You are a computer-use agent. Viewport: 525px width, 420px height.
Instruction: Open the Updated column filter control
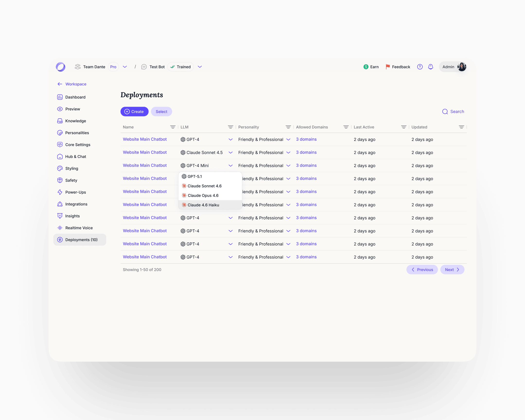pos(461,127)
